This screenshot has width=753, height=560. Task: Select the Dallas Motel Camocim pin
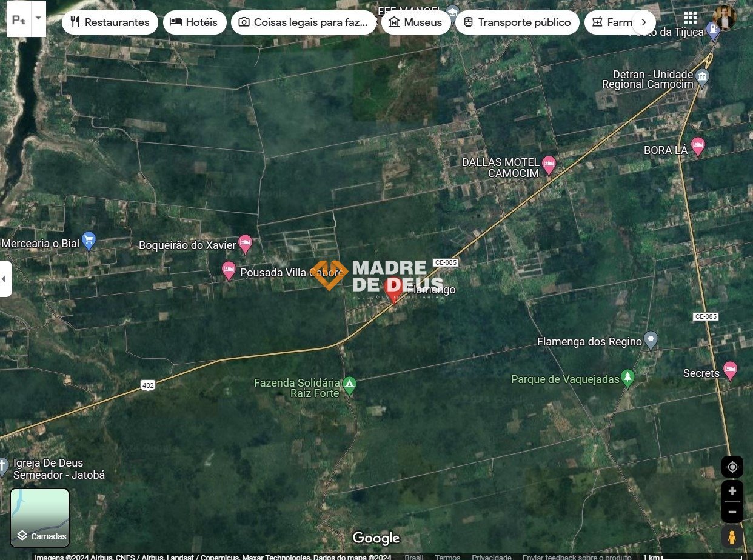click(x=549, y=165)
